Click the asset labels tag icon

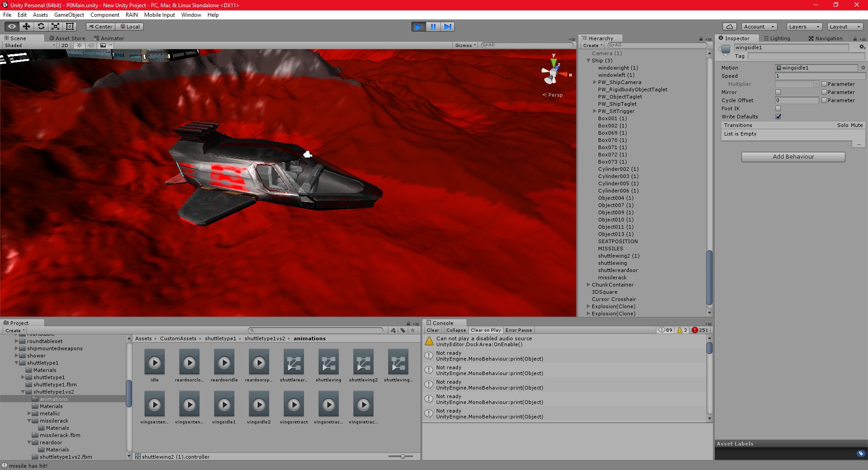[x=861, y=453]
